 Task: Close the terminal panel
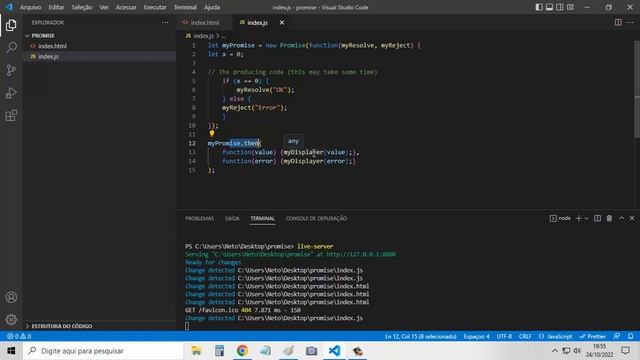pyautogui.click(x=632, y=218)
